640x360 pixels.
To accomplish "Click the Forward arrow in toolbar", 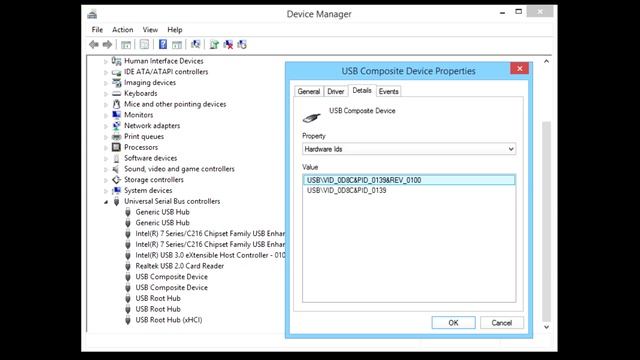I will (x=107, y=44).
